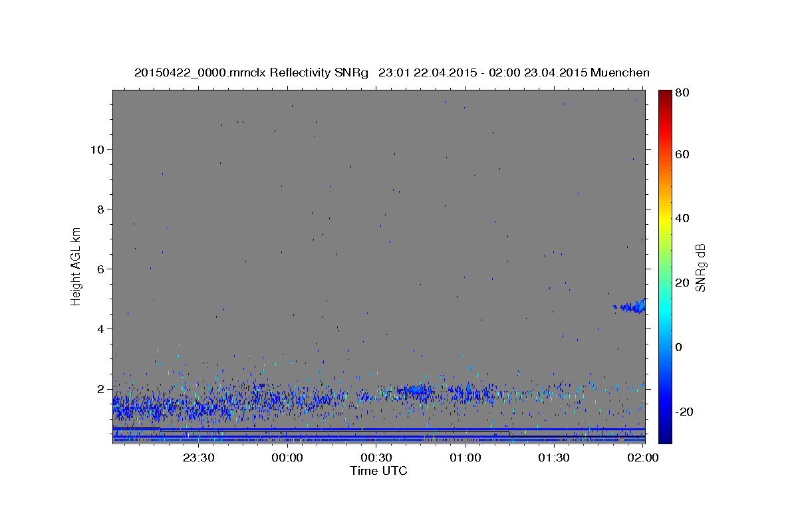Click the 23:30 time tick label

coord(199,458)
